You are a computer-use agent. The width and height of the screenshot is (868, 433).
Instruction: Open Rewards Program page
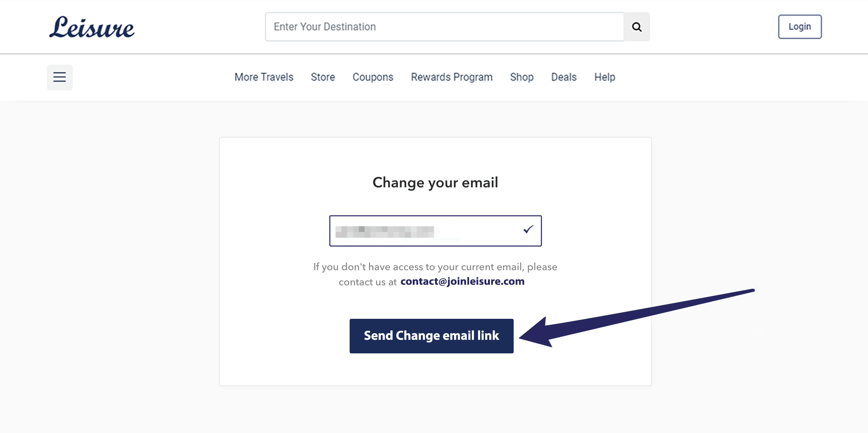(x=452, y=77)
